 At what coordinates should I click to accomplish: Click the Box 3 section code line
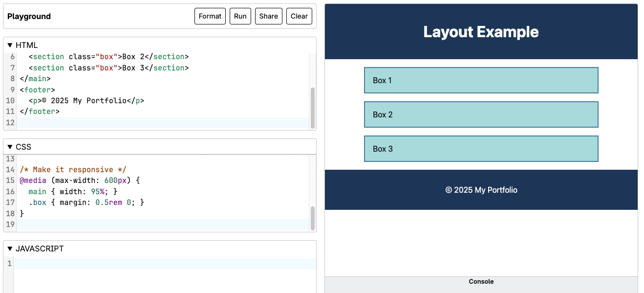[x=108, y=68]
